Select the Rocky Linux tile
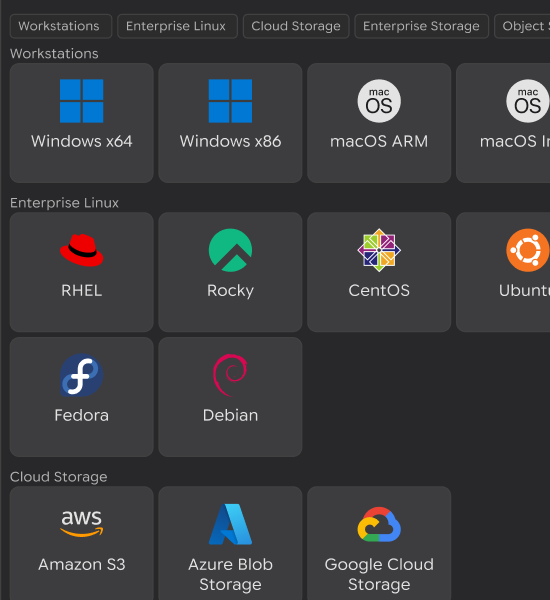550x600 pixels. point(230,272)
